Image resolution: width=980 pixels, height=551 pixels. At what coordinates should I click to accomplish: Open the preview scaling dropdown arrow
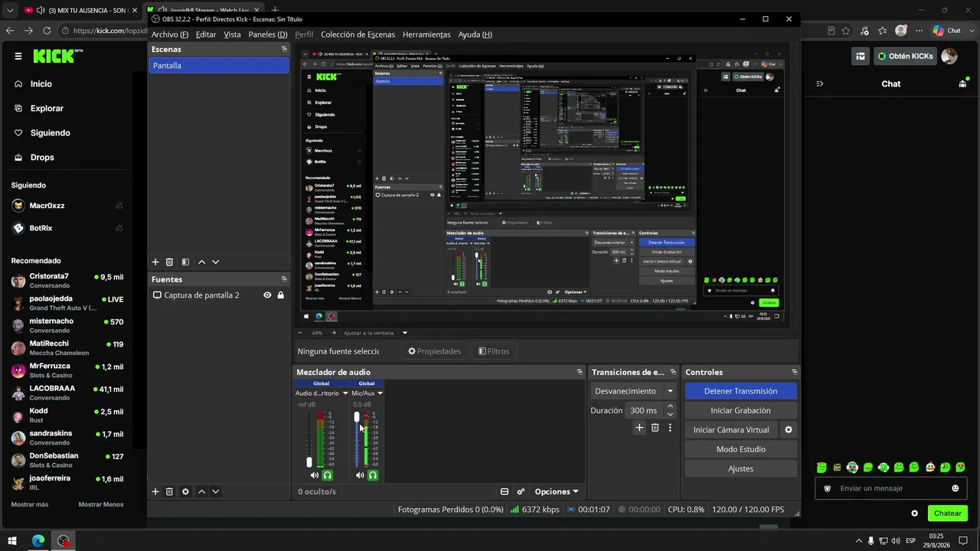[405, 333]
